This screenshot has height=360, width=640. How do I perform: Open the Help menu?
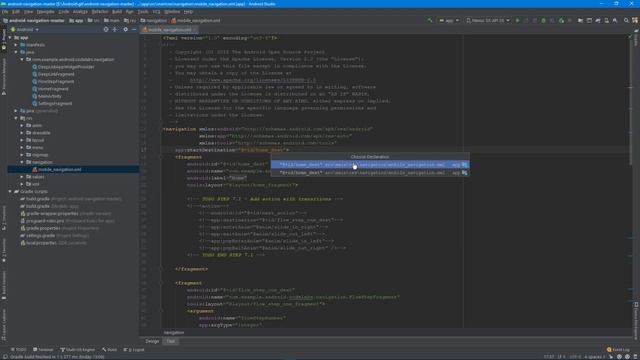point(188,12)
